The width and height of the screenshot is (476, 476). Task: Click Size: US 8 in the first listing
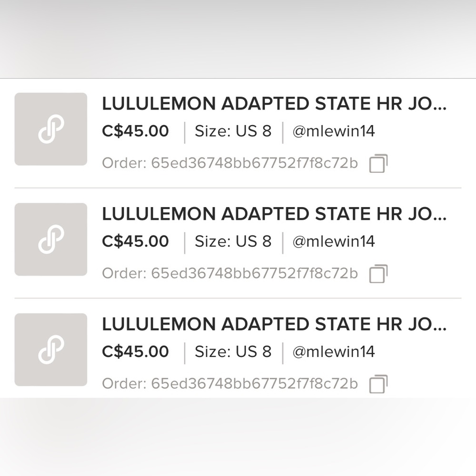233,131
